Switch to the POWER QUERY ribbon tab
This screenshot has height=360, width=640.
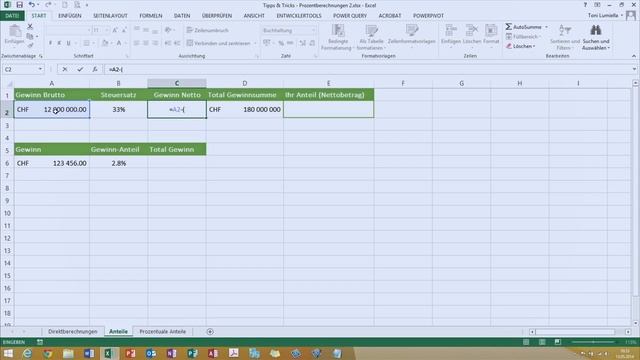click(350, 16)
